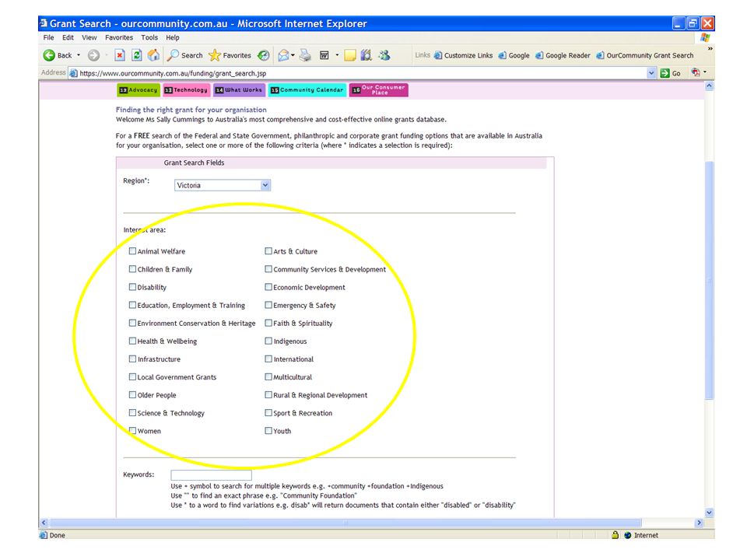Select the Indigenous checkbox
Image resolution: width=747 pixels, height=560 pixels.
point(268,341)
